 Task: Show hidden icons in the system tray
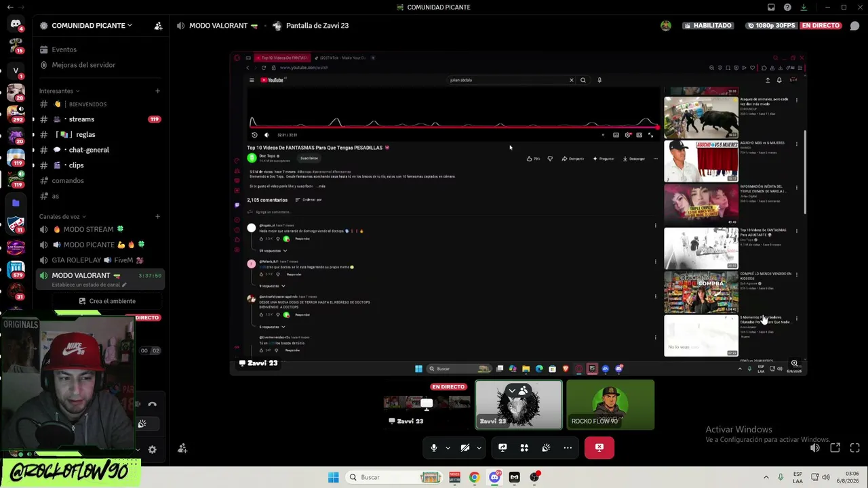click(x=766, y=477)
